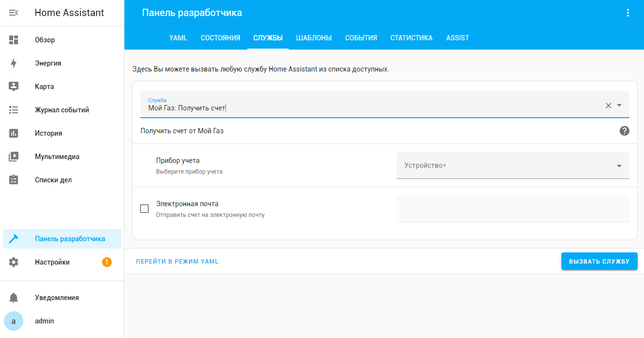Image resolution: width=644 pixels, height=338 pixels.
Task: Click the Получить счет от Мой Газ description
Action: tap(182, 131)
